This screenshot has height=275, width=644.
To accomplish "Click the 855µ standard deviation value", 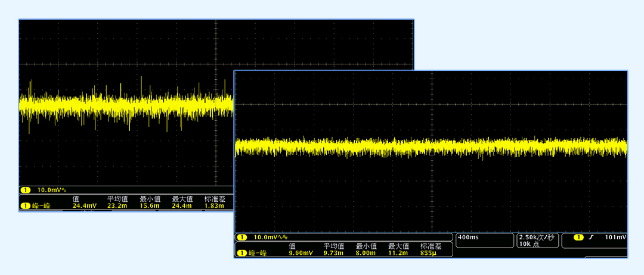I will pyautogui.click(x=429, y=254).
